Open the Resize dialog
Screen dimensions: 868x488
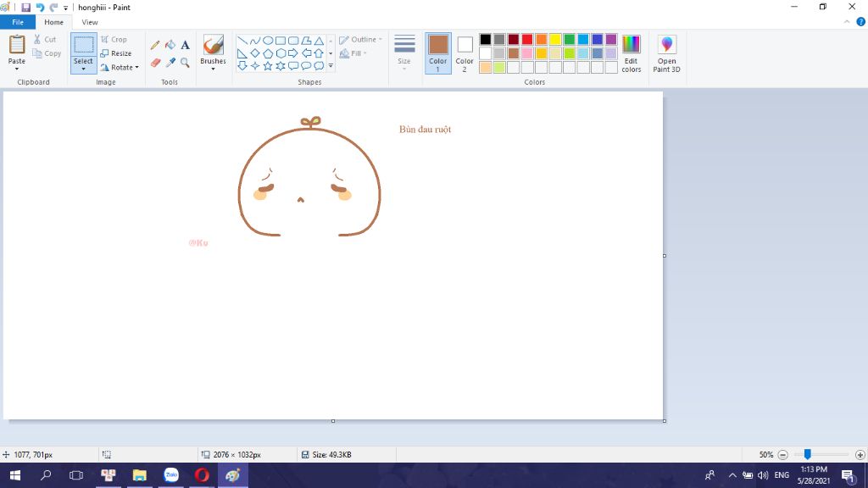point(115,53)
